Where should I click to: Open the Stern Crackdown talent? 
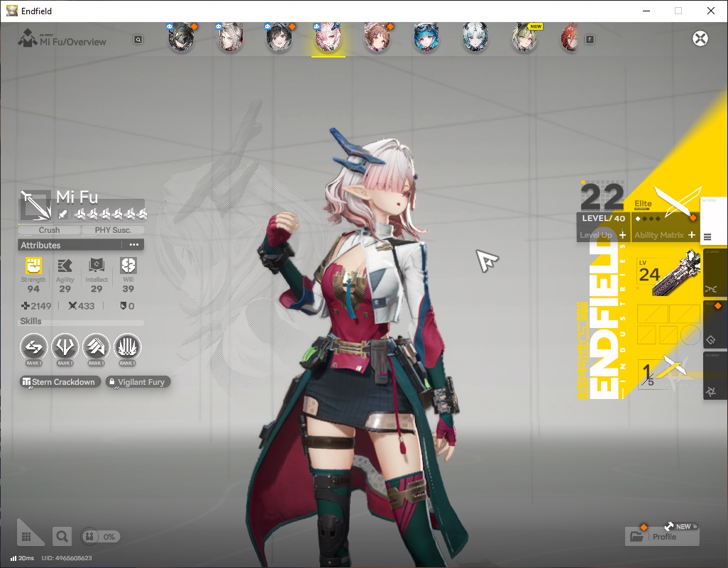tap(60, 382)
